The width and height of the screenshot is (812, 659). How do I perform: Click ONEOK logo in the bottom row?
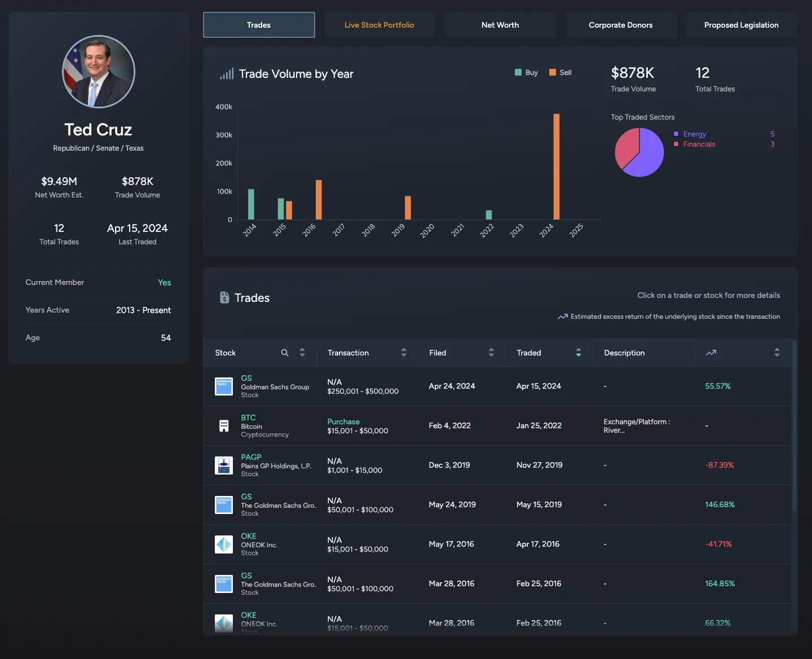pyautogui.click(x=224, y=623)
